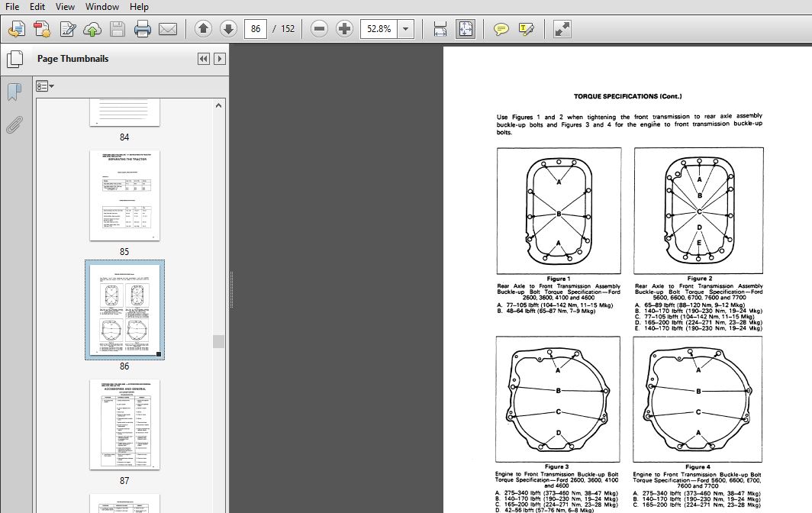This screenshot has width=812, height=513.
Task: Click the Zoom out minus button
Action: point(320,29)
